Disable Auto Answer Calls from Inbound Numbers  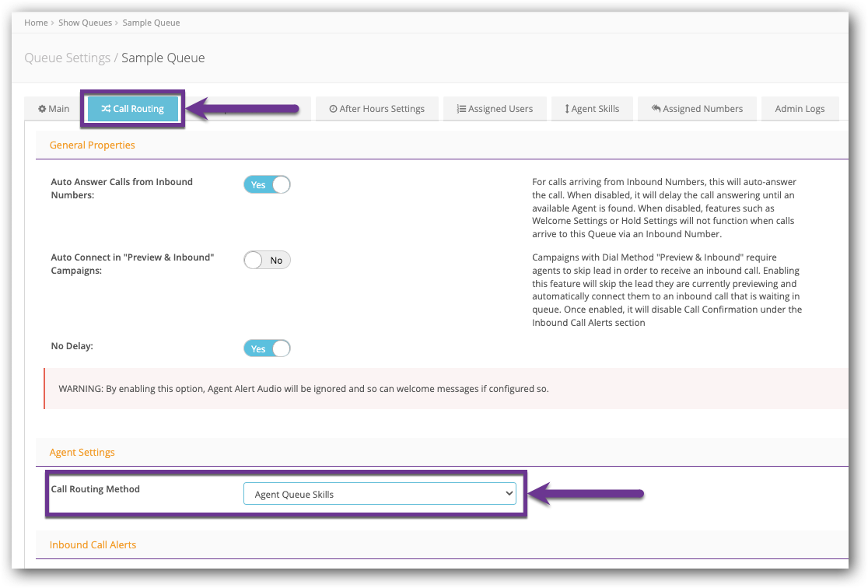tap(267, 184)
